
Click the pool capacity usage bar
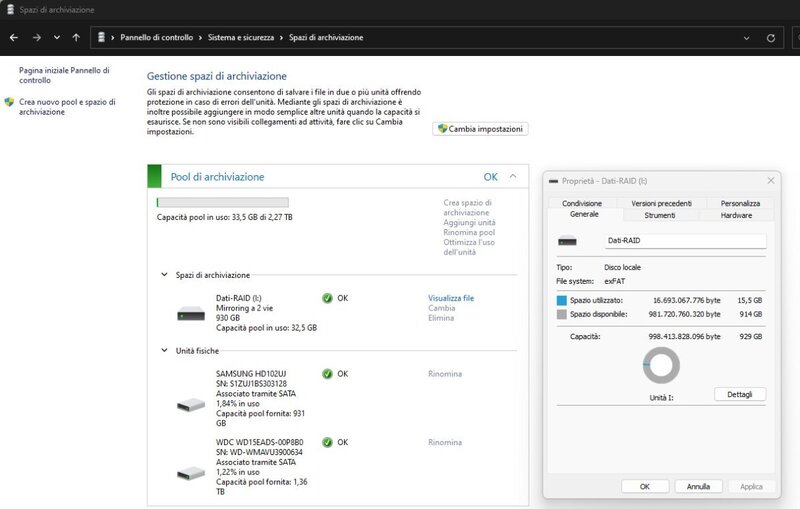click(x=222, y=202)
